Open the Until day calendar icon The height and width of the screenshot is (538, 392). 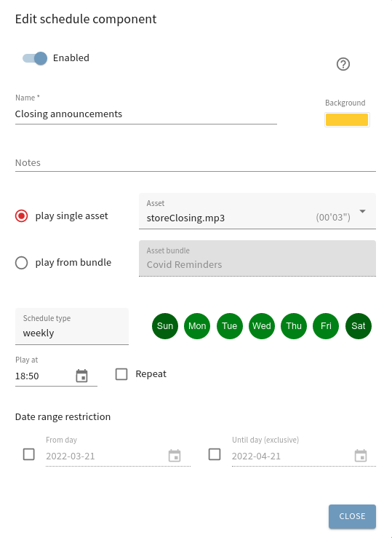(361, 456)
